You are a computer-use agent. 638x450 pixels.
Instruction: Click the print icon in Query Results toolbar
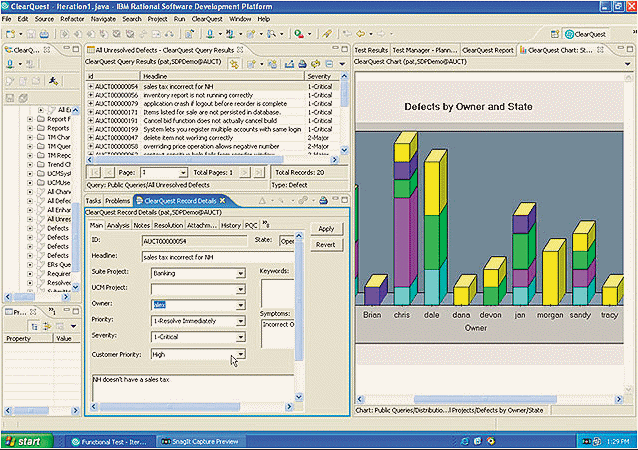click(x=302, y=64)
